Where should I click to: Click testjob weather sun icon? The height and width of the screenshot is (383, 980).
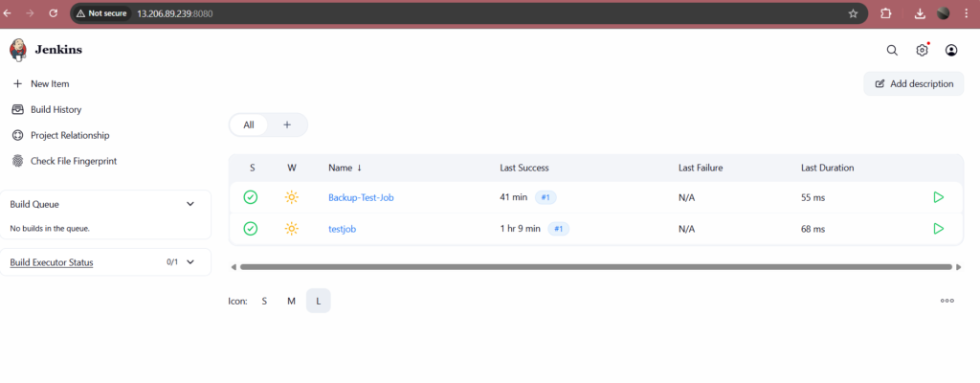pyautogui.click(x=292, y=229)
